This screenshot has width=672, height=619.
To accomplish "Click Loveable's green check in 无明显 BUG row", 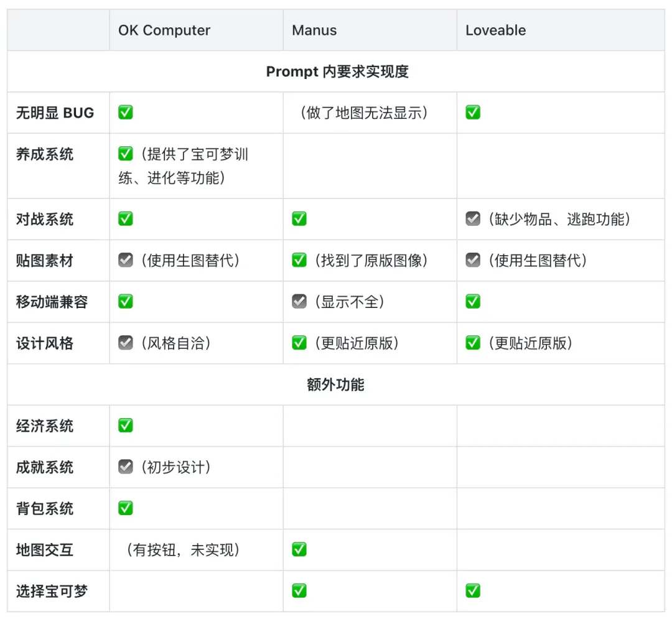I will 473,112.
